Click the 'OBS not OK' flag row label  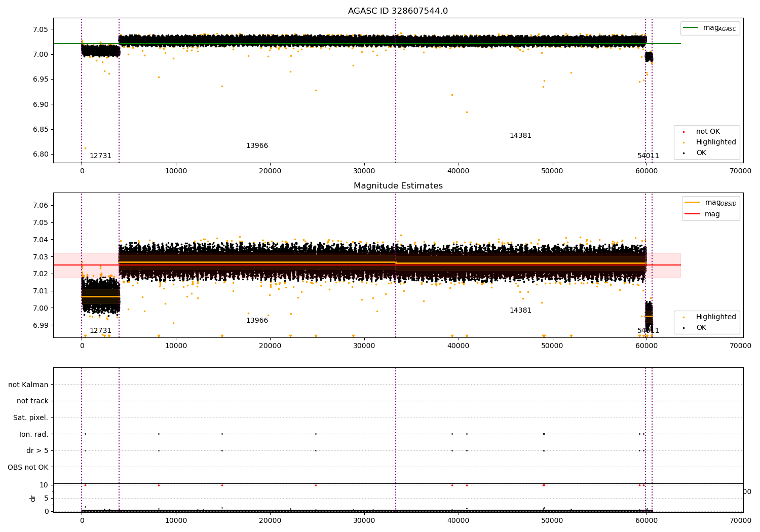pyautogui.click(x=28, y=468)
